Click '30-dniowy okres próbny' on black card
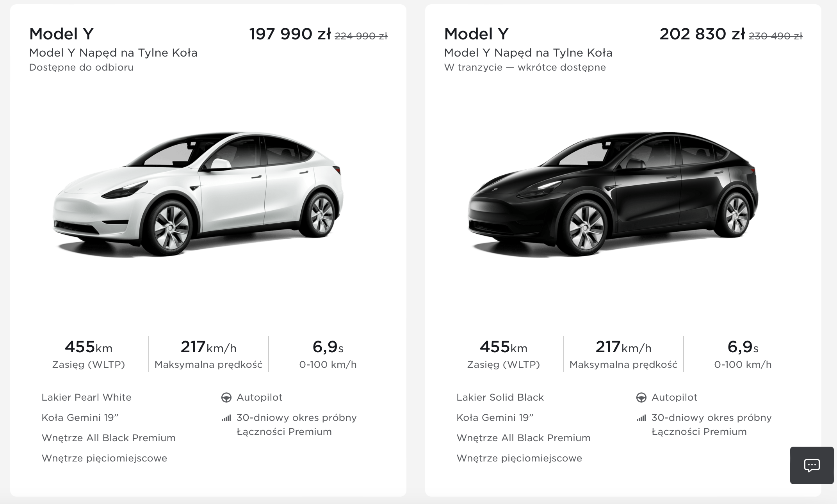Image resolution: width=837 pixels, height=504 pixels. click(x=712, y=418)
